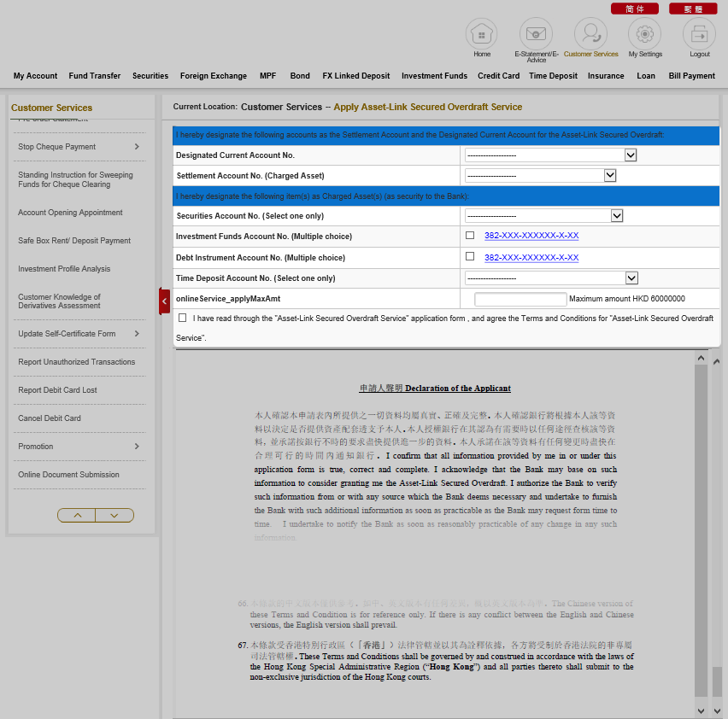Open E-Statement/E-Advice envelope icon

click(x=536, y=34)
